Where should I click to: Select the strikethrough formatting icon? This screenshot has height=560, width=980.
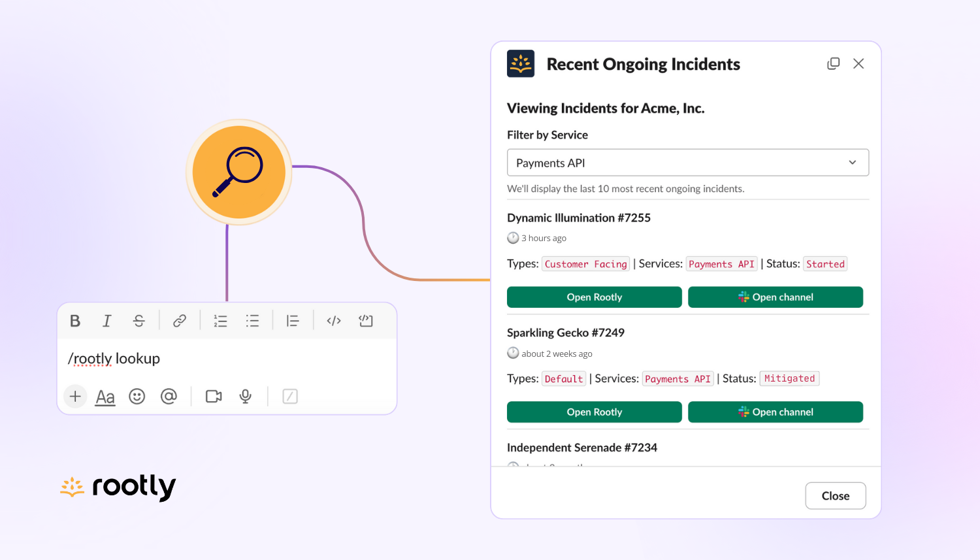pyautogui.click(x=139, y=320)
